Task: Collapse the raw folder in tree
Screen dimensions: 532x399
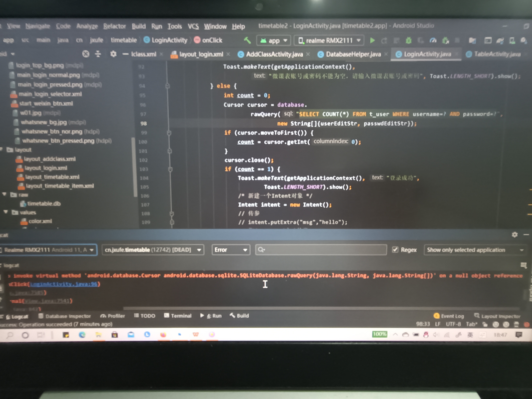Action: tap(5, 194)
